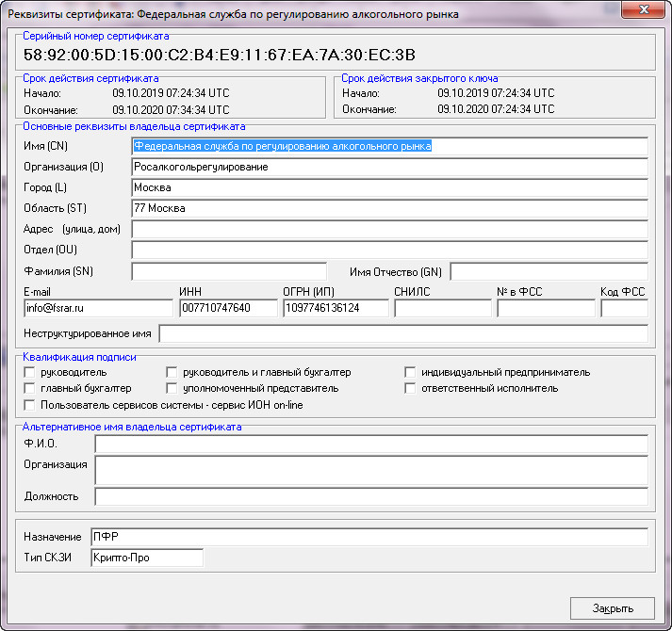672x631 pixels.
Task: Tick the индивидуальный предприниматель checkbox
Action: tap(410, 372)
